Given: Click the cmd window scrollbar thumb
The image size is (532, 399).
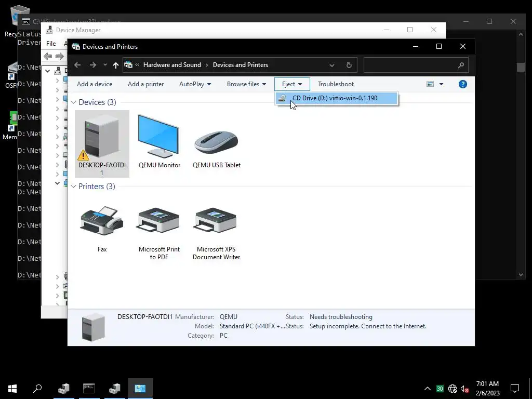Looking at the screenshot, I should (x=521, y=67).
